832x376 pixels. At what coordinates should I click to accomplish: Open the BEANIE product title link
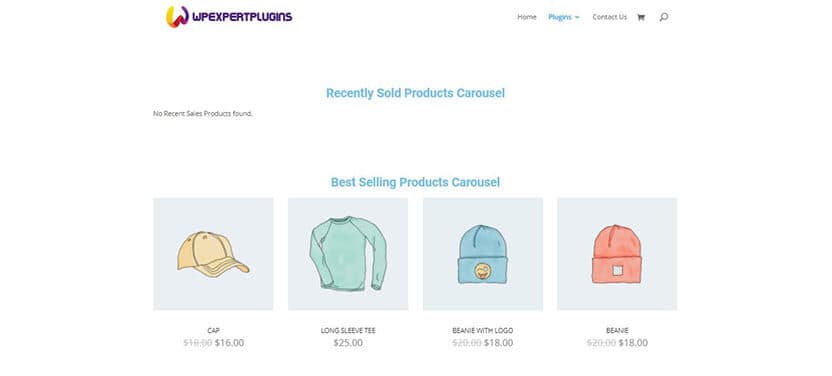tap(617, 330)
